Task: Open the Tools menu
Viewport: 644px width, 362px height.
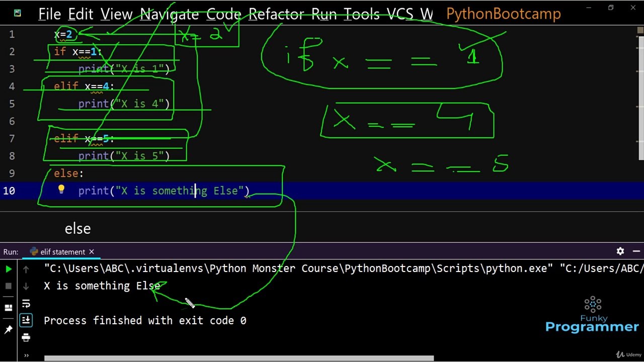Action: [362, 14]
